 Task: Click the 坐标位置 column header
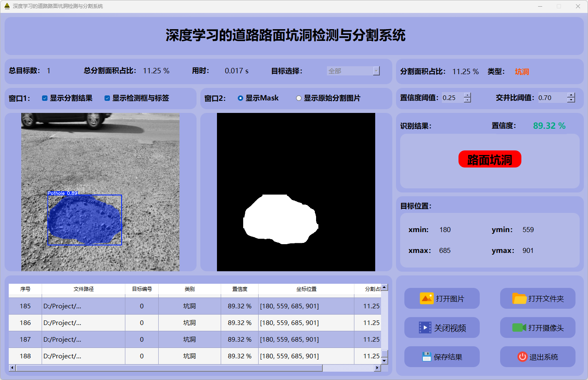click(x=306, y=289)
